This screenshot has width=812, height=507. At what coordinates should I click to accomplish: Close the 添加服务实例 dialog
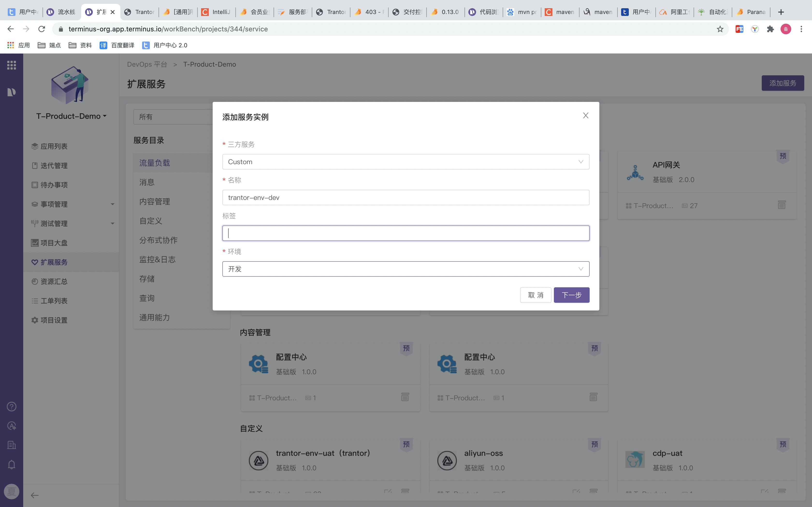(586, 116)
